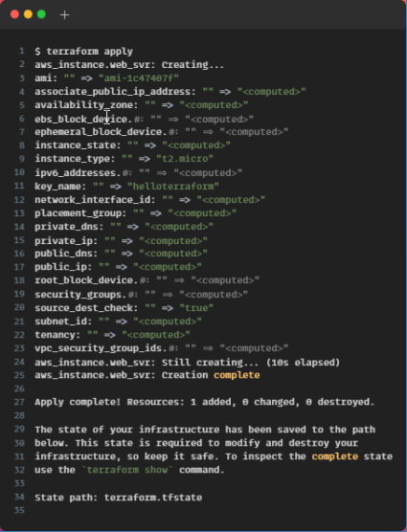Click the "associate_public_ip_address" attribute name
407x532 pixels.
(113, 92)
